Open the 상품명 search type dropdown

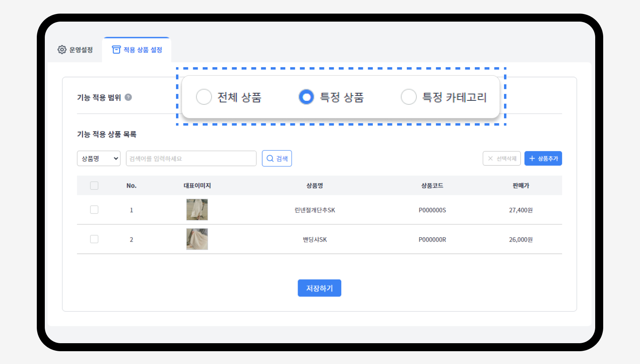coord(98,158)
